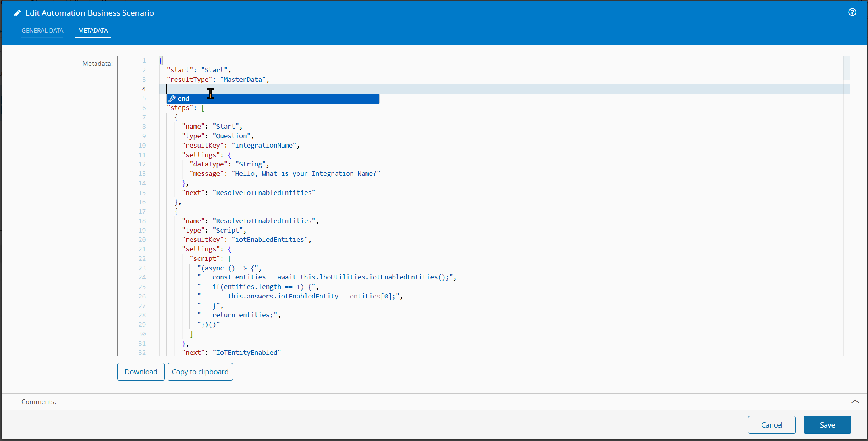Click the Comments label
This screenshot has height=441, width=868.
(39, 402)
